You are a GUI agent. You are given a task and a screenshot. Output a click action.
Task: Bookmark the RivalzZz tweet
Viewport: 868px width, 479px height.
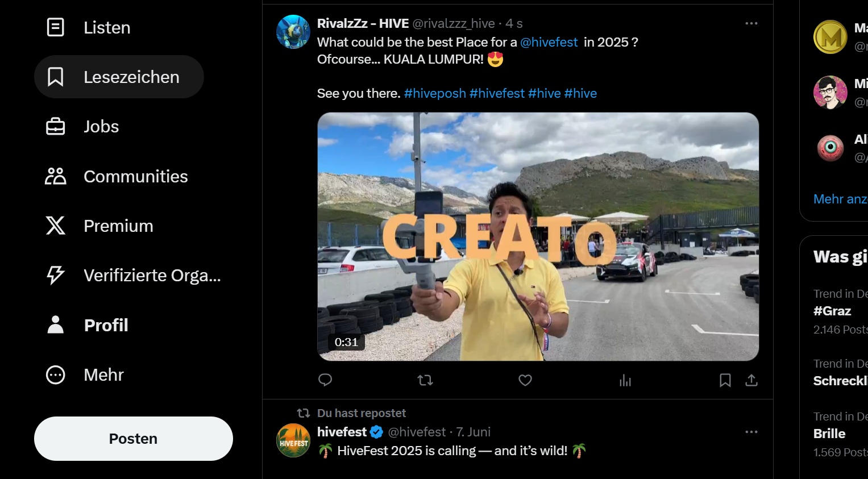coord(725,380)
